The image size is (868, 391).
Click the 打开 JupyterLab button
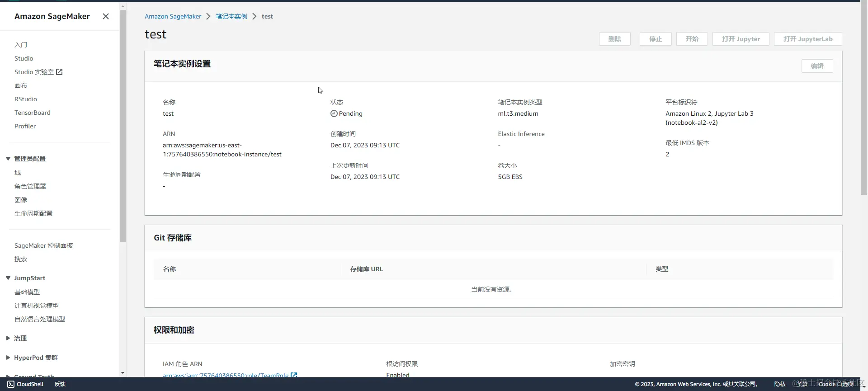tap(808, 39)
